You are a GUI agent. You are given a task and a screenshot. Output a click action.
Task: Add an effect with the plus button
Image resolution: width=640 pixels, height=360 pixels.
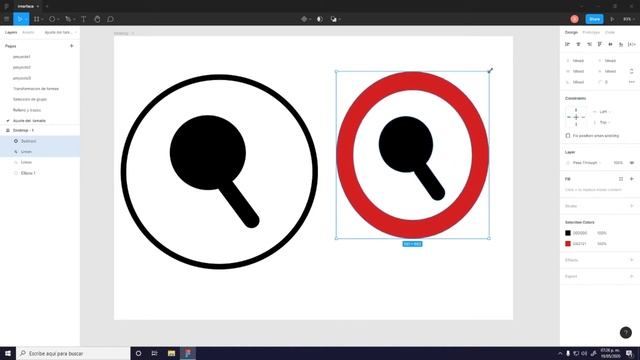(632, 260)
